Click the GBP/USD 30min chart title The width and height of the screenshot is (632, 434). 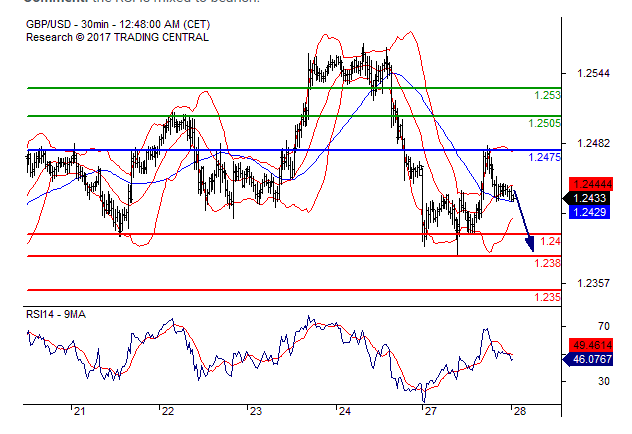pos(118,24)
